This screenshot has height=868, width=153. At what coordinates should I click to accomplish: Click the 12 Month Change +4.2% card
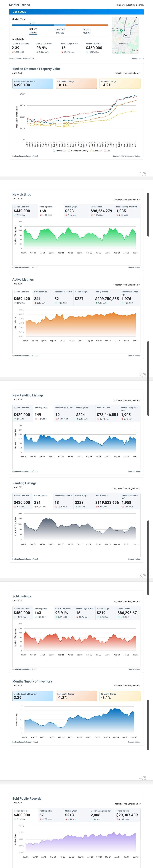point(120,84)
